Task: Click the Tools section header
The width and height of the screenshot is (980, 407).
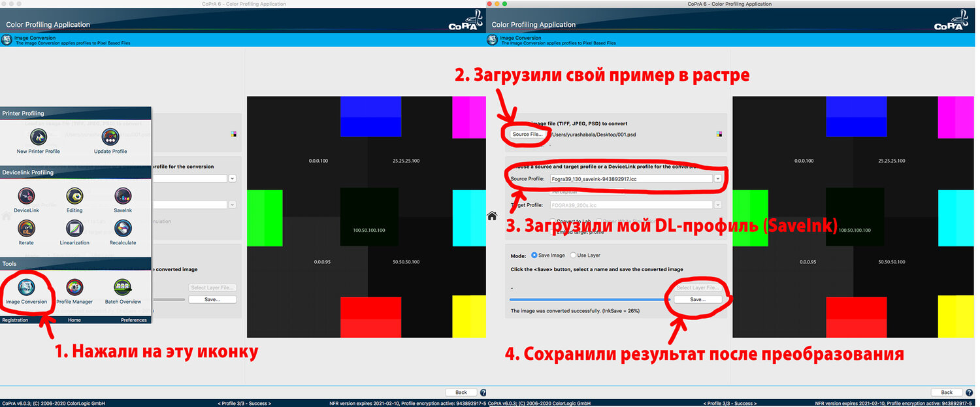Action: pos(76,264)
